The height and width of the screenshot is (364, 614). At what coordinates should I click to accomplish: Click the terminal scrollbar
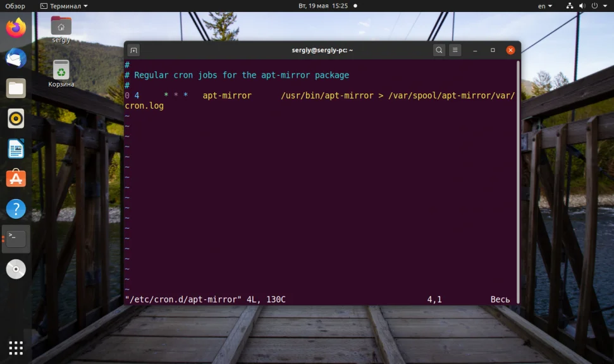(x=518, y=182)
